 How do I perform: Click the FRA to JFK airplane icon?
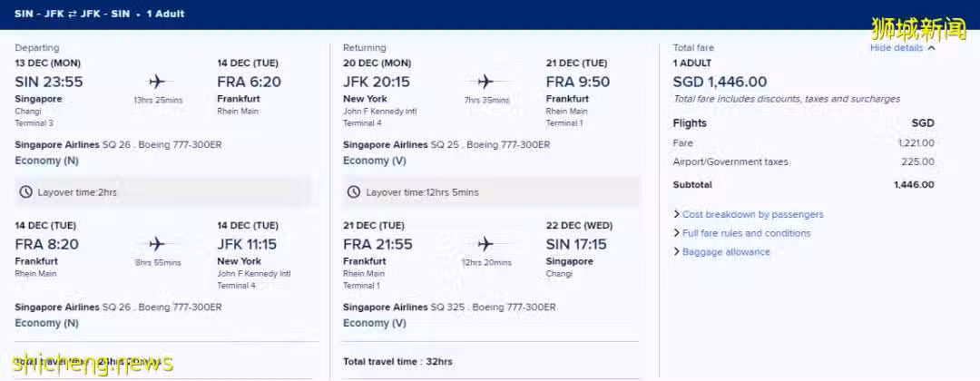157,244
